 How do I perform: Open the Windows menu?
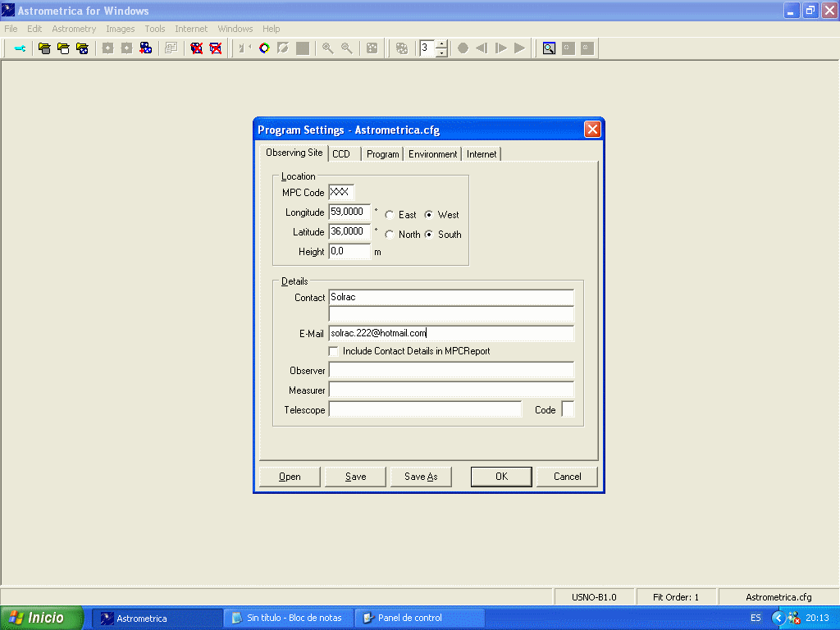point(235,29)
